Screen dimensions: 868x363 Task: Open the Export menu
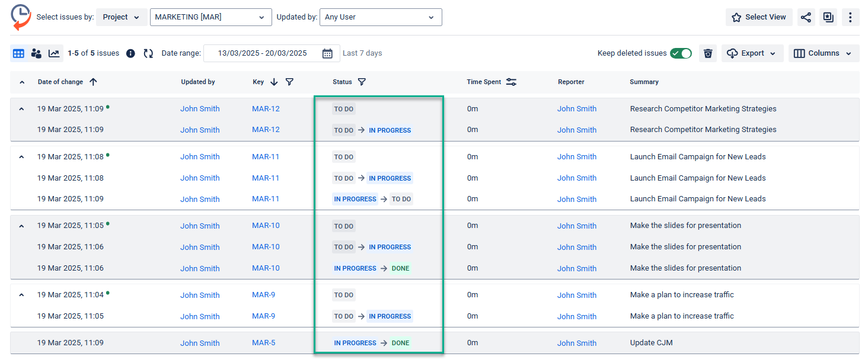[x=752, y=53]
